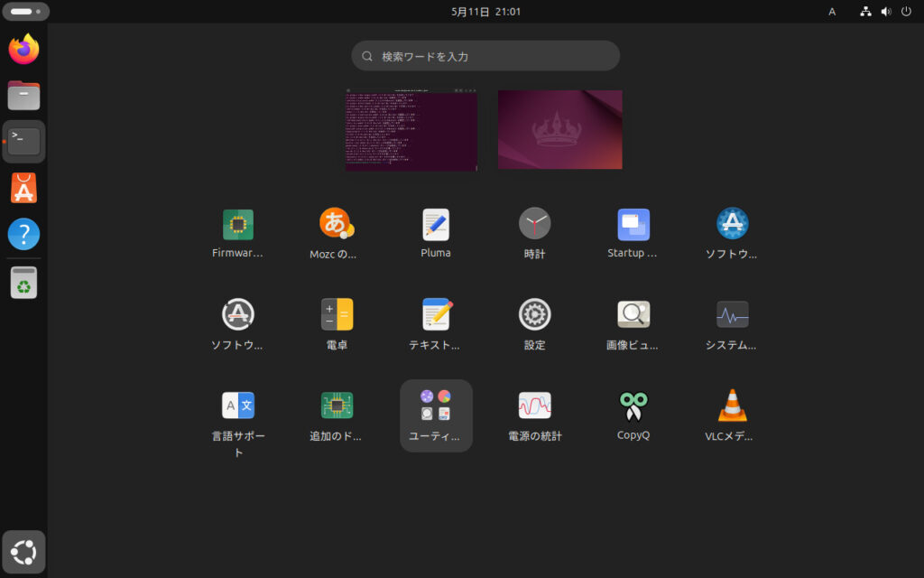The image size is (924, 578).
Task: Click the 検索ワードを入力 search field
Action: click(485, 56)
